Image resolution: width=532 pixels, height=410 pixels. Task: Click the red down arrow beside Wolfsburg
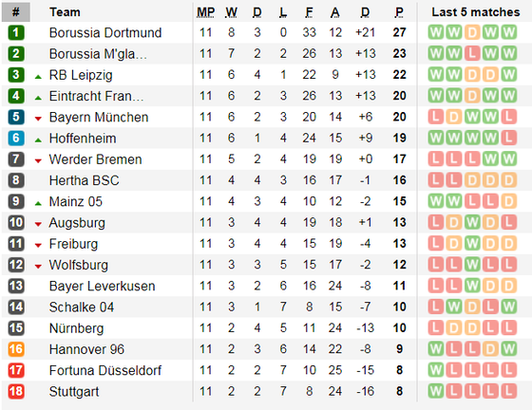38,267
